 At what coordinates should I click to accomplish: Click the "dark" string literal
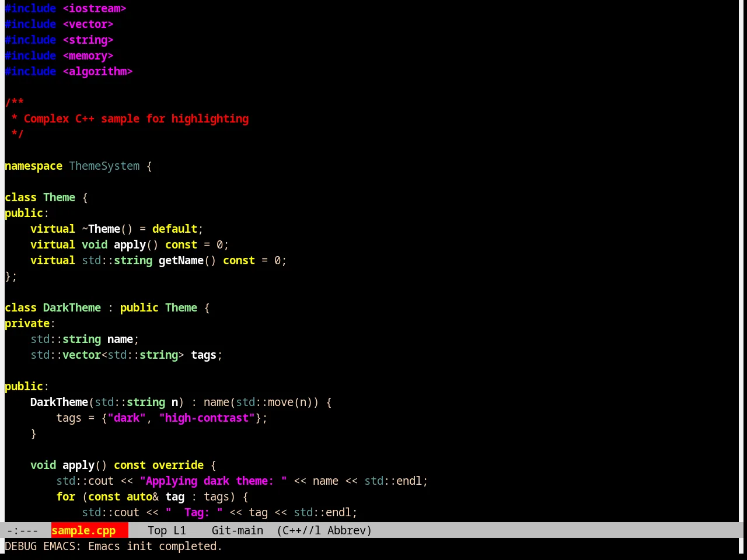coord(127,418)
